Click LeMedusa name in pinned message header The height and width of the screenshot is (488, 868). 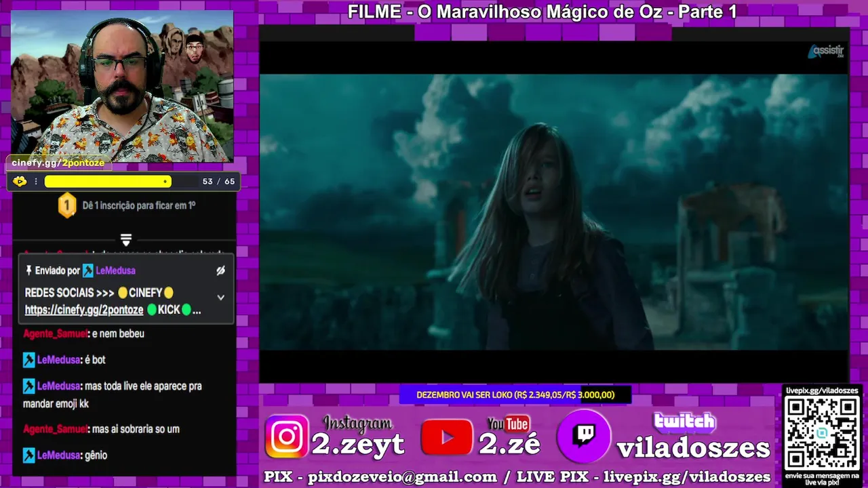[115, 270]
